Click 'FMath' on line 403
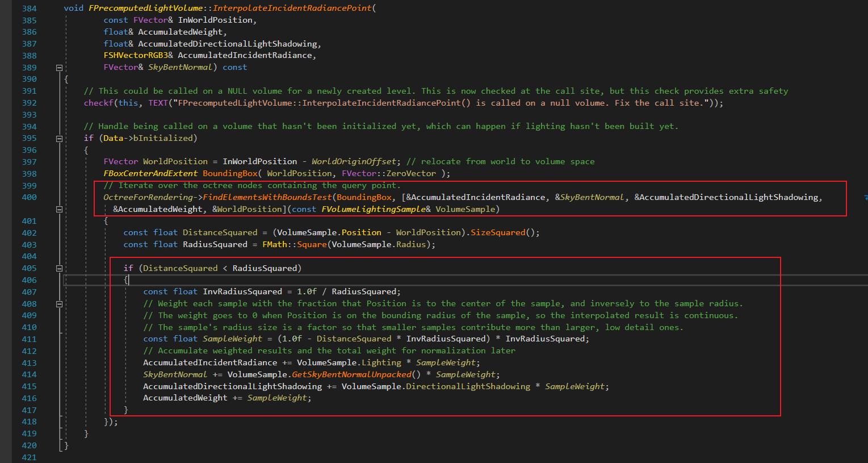Viewport: 868px width, 463px height. coord(275,244)
